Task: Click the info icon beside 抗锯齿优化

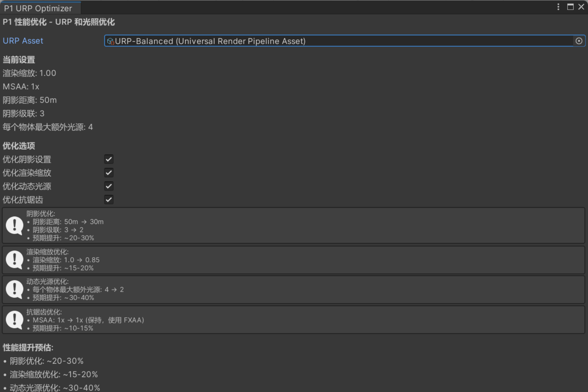Action: pos(14,320)
